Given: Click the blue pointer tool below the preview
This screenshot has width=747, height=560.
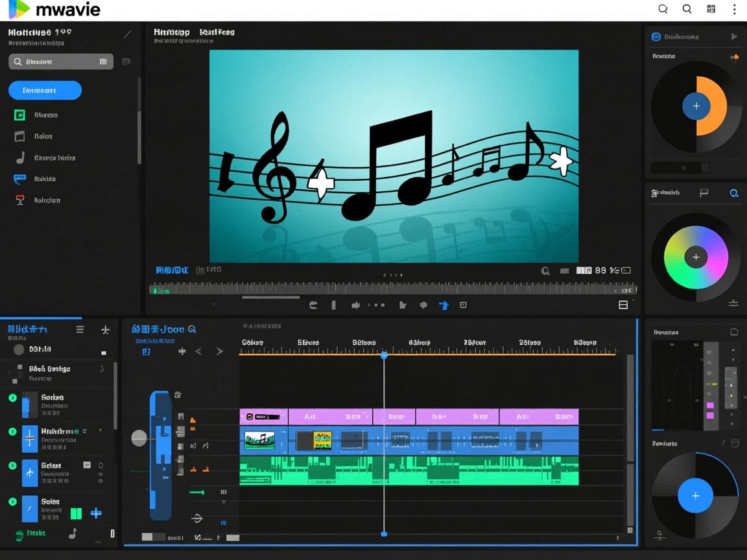Looking at the screenshot, I should coord(444,305).
